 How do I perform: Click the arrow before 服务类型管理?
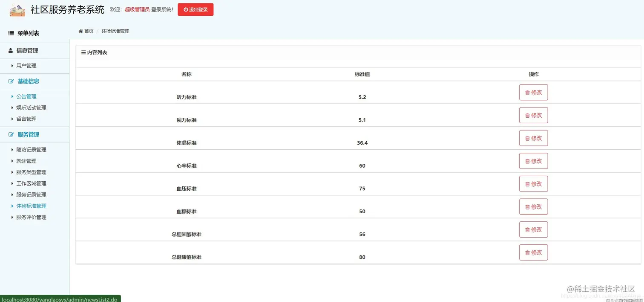tap(12, 172)
